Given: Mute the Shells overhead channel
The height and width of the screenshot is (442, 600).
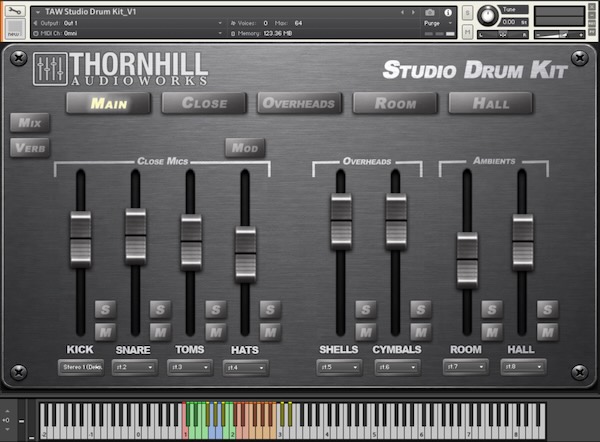Looking at the screenshot, I should tap(365, 332).
